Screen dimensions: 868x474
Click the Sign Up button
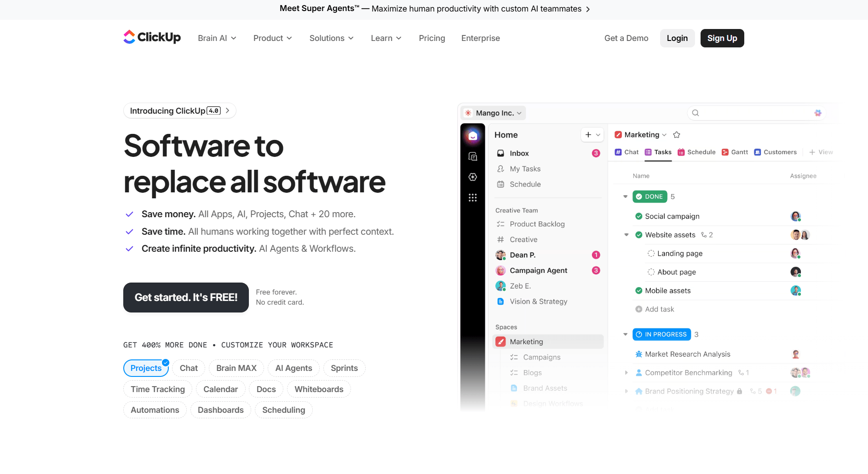pos(722,38)
